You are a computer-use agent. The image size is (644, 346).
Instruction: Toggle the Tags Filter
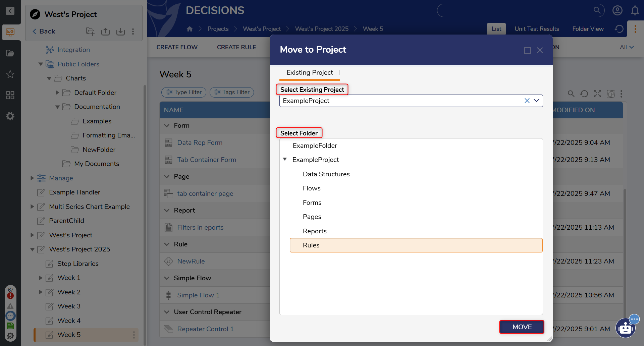232,92
